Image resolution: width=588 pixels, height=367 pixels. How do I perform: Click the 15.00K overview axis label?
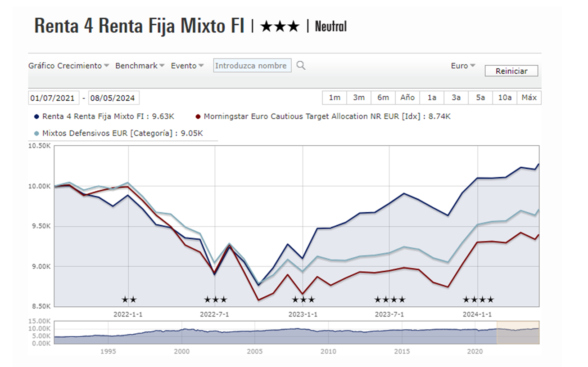pyautogui.click(x=39, y=322)
